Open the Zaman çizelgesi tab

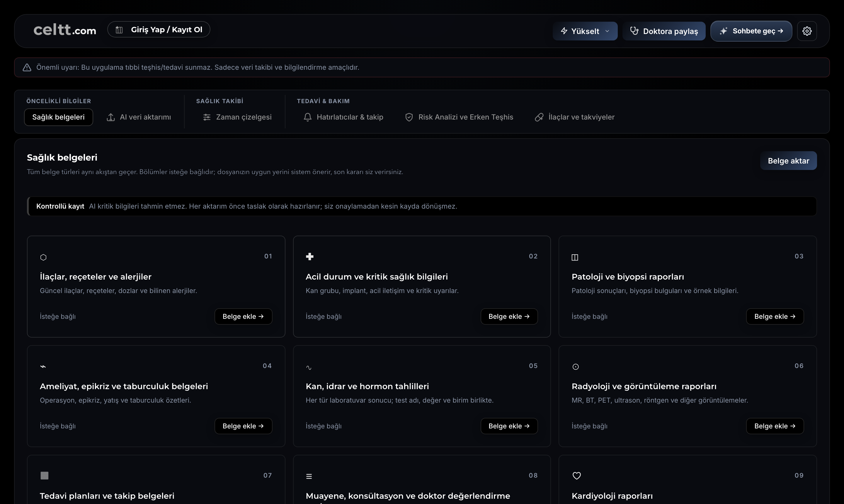point(237,117)
